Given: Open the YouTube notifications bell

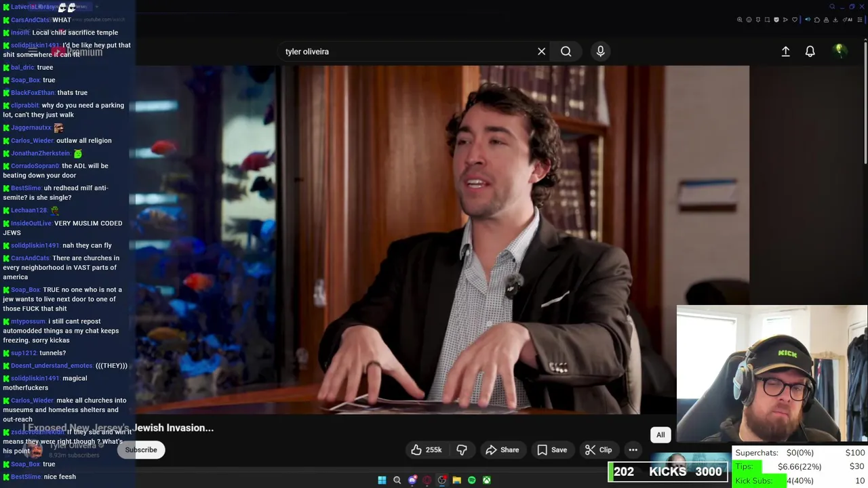Looking at the screenshot, I should 810,52.
